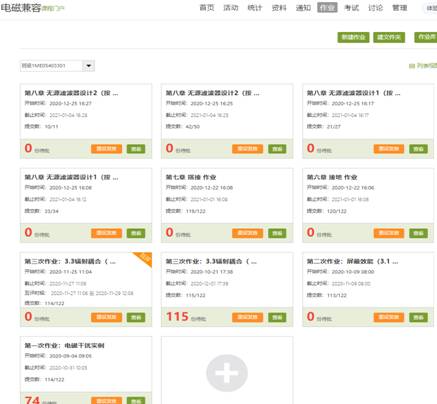Switch to the 统计 tab
This screenshot has height=404, width=437.
pos(255,8)
